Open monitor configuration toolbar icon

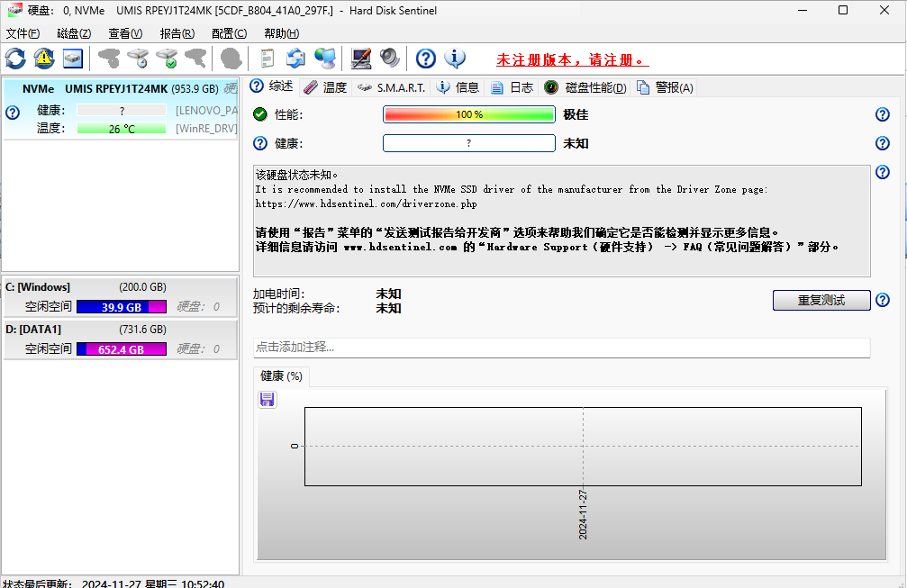coord(360,58)
